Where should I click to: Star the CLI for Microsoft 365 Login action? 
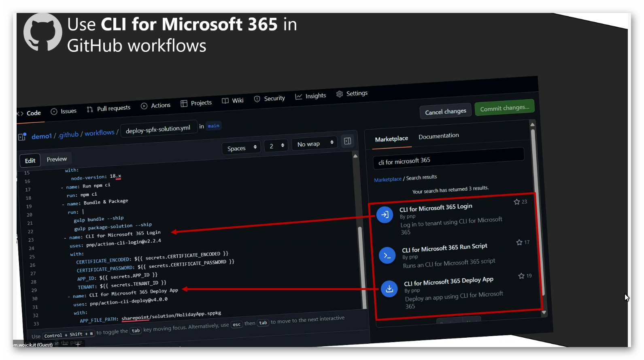coord(516,202)
